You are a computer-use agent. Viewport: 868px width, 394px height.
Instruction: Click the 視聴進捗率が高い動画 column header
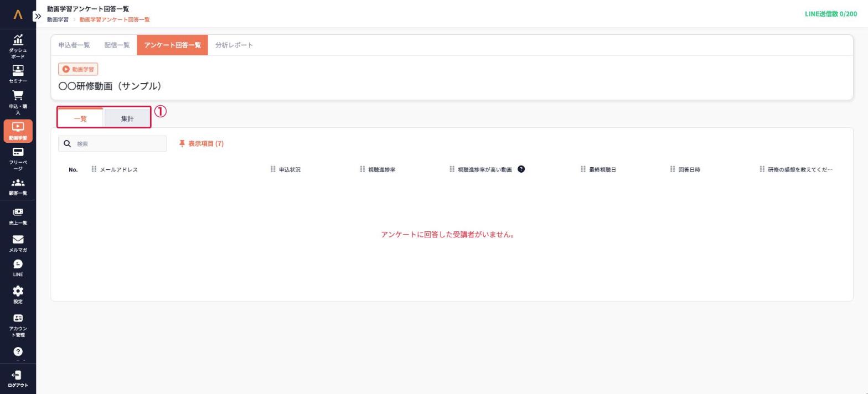[x=485, y=170]
